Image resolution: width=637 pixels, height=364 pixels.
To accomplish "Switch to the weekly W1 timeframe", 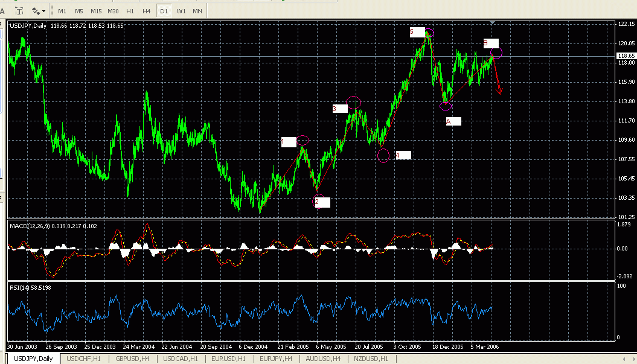I will click(x=181, y=11).
